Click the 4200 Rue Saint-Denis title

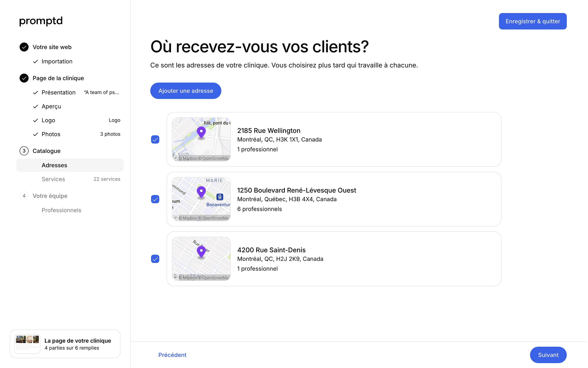coord(271,250)
